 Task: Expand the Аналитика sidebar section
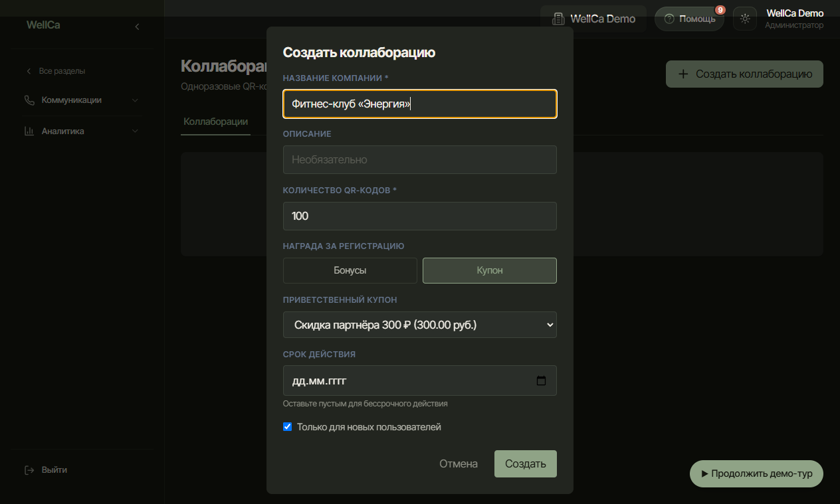82,131
